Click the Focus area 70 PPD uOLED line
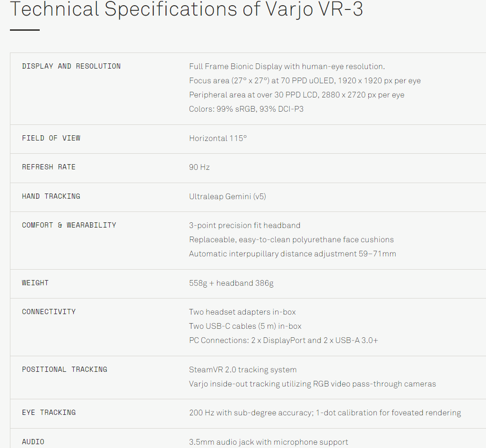This screenshot has width=486, height=448. 305,81
